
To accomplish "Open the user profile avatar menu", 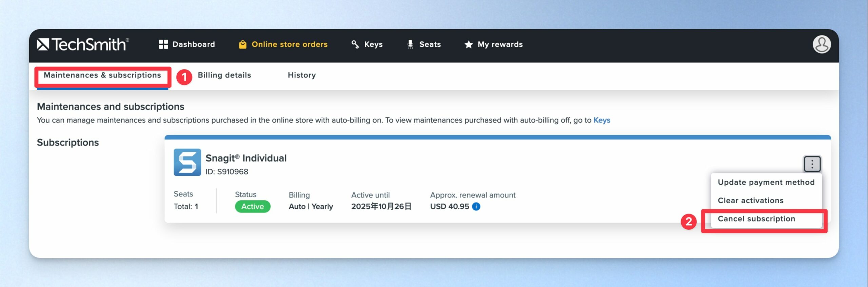I will coord(822,44).
